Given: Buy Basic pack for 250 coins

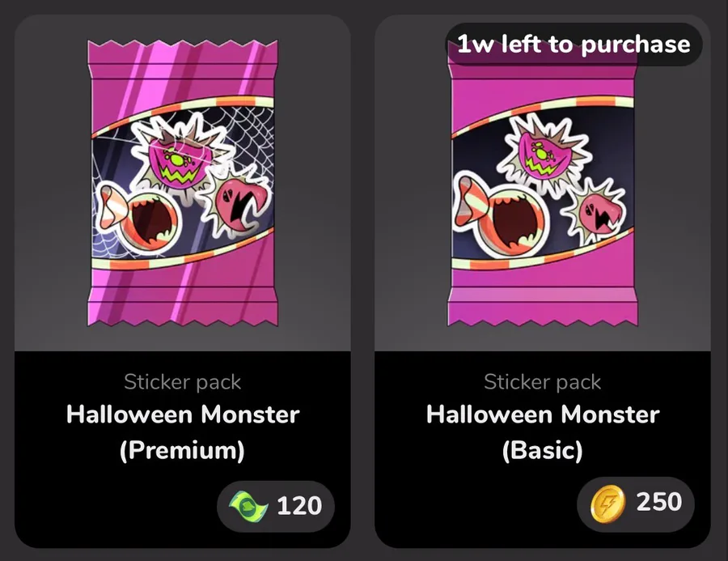Looking at the screenshot, I should [x=635, y=504].
